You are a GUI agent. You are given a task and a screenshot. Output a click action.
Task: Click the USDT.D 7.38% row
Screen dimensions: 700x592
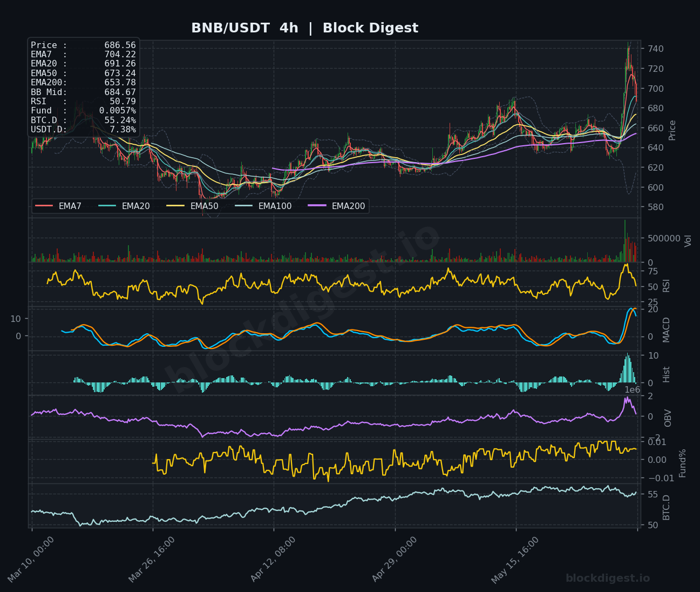coord(83,130)
